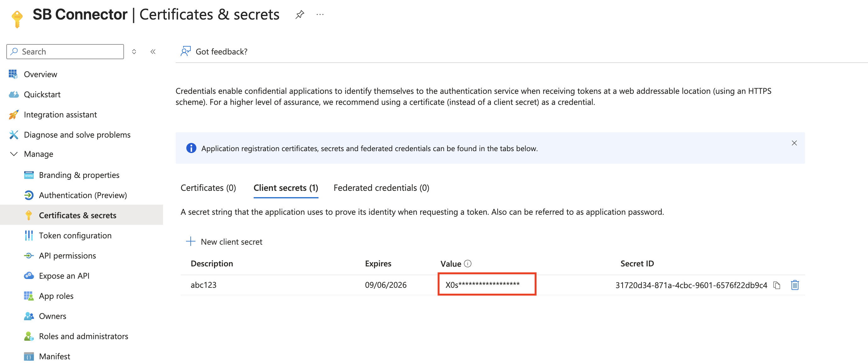Click the sidebar expand/collapse arrows toggle

[x=134, y=52]
